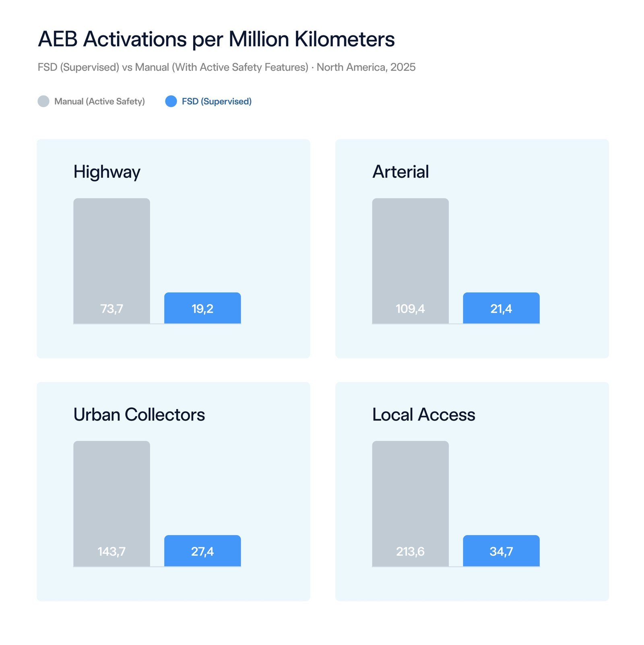The width and height of the screenshot is (644, 645).
Task: Select the Highway panel title
Action: point(107,172)
